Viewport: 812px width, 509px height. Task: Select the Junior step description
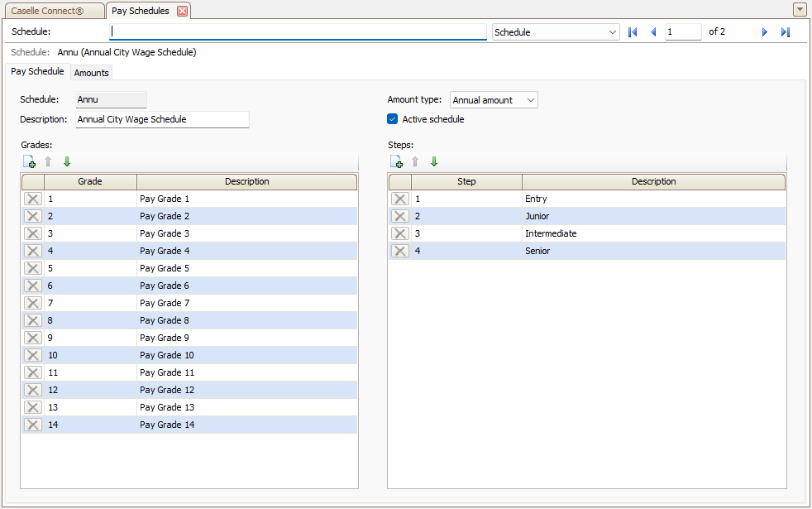click(653, 216)
